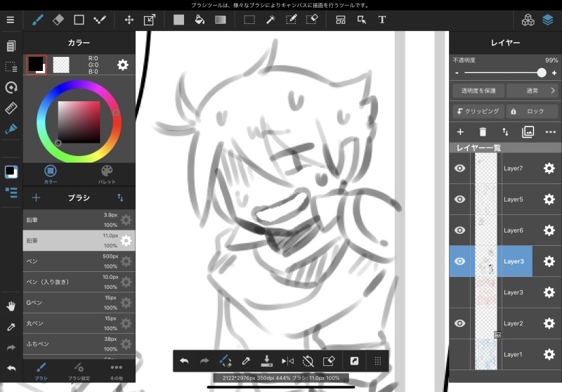
Task: Select the Operation cursor tool
Action: point(362,20)
